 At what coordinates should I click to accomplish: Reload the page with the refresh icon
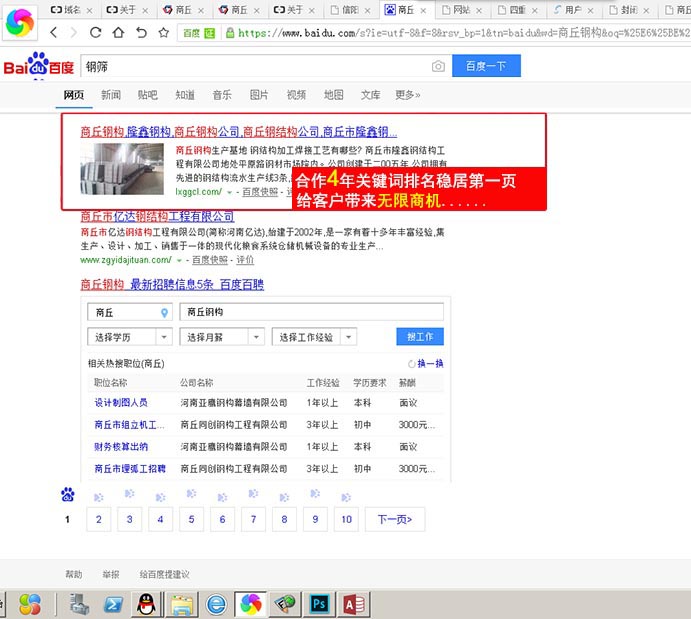tap(95, 32)
